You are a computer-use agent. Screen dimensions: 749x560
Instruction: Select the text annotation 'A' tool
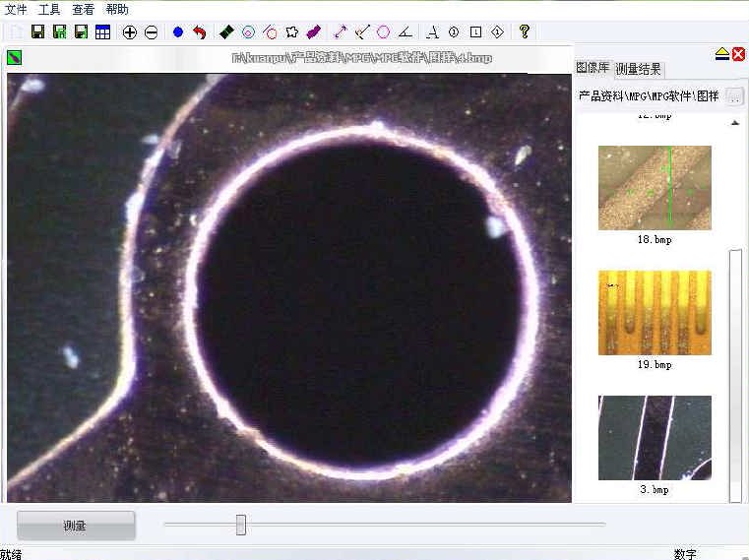[432, 32]
